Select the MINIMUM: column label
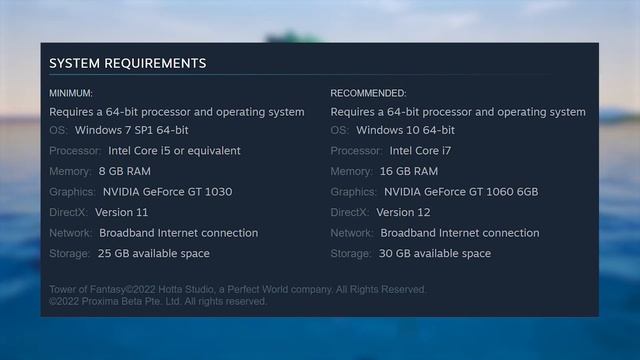The width and height of the screenshot is (640, 360). point(71,93)
